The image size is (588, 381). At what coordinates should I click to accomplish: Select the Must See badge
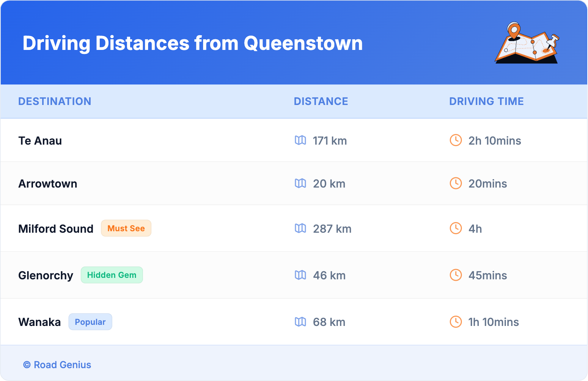pos(126,228)
